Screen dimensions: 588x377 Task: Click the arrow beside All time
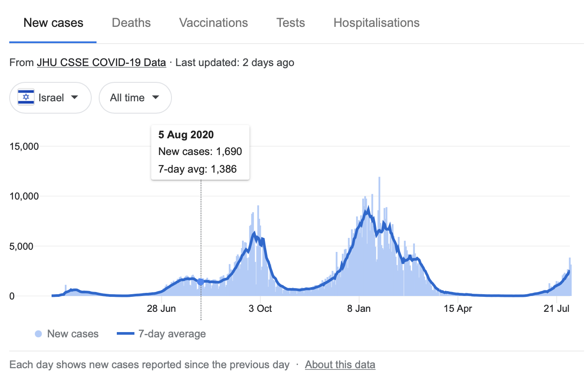click(x=155, y=97)
